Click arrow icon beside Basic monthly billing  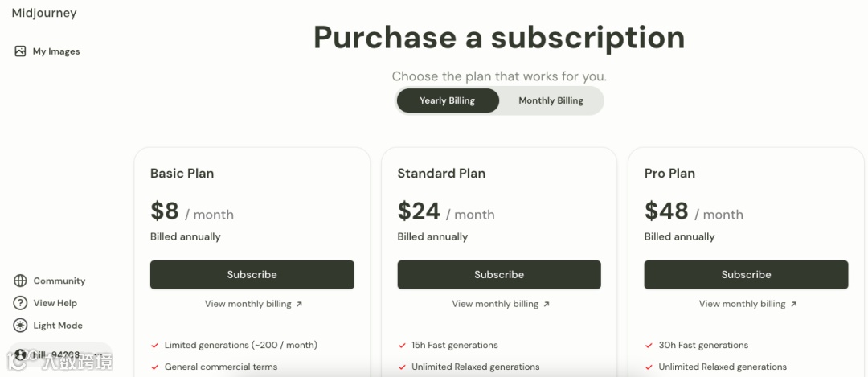pyautogui.click(x=299, y=304)
